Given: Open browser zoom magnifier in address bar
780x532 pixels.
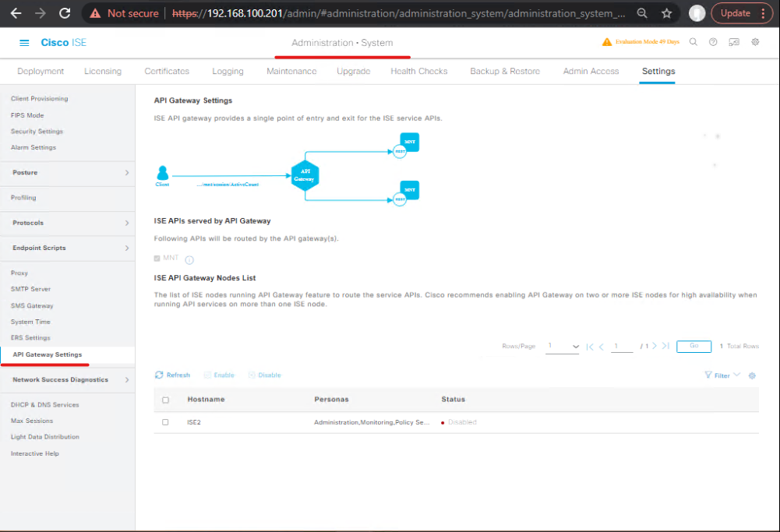Looking at the screenshot, I should (x=642, y=13).
